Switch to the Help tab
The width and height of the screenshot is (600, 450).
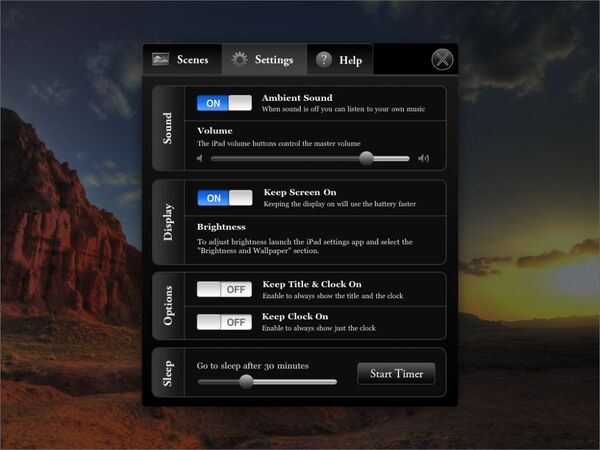coord(339,59)
